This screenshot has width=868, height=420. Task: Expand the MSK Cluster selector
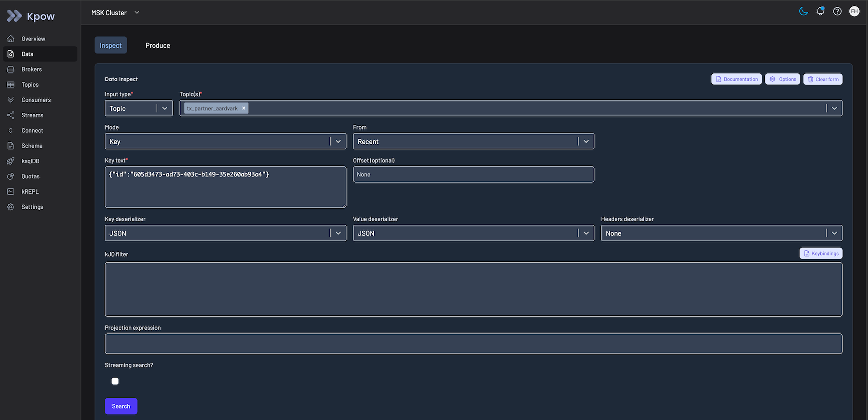115,13
